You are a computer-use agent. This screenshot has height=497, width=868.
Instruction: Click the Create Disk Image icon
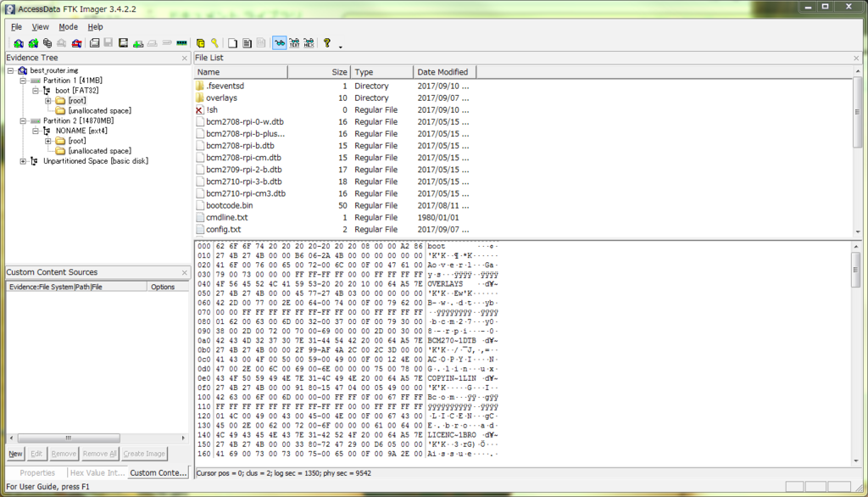tap(95, 43)
